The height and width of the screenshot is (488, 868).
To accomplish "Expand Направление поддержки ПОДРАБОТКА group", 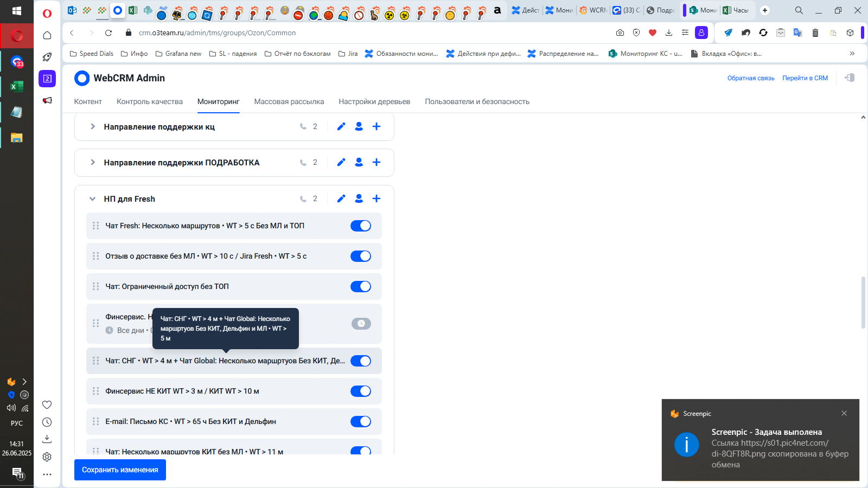I will 93,162.
